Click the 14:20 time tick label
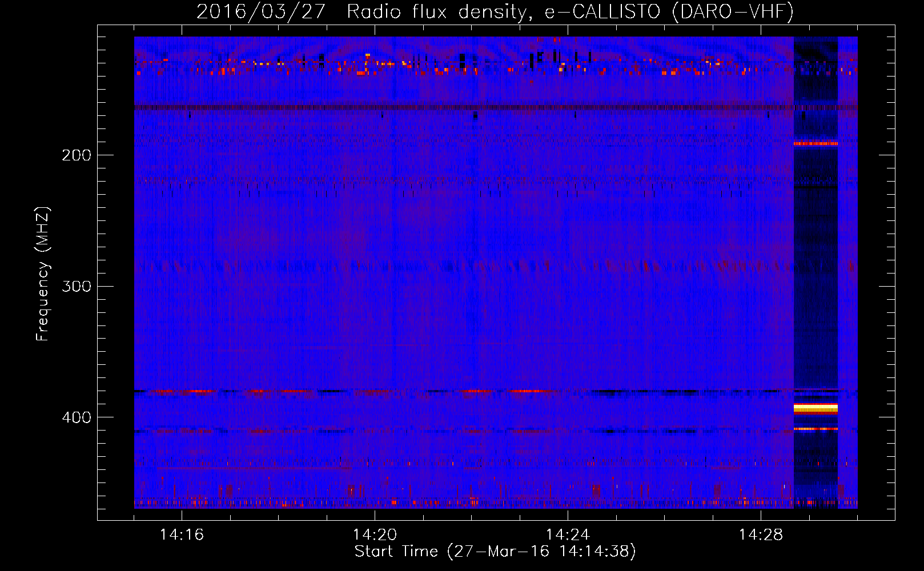The image size is (924, 571). (x=375, y=534)
